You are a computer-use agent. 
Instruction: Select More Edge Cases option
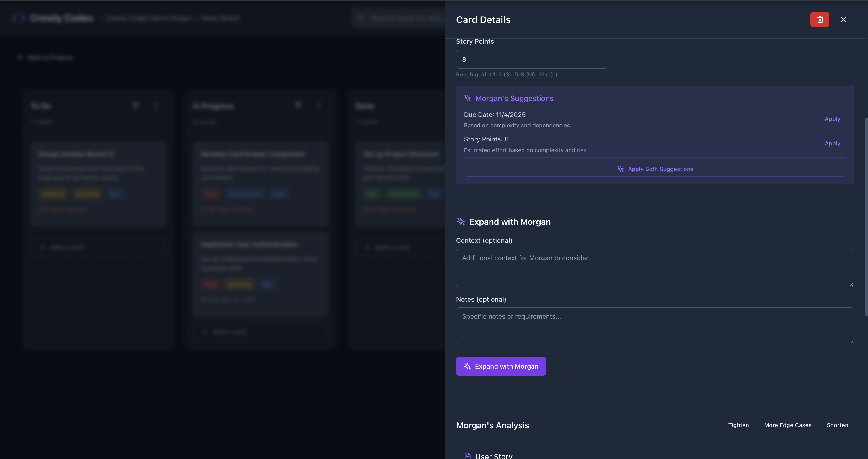(787, 425)
